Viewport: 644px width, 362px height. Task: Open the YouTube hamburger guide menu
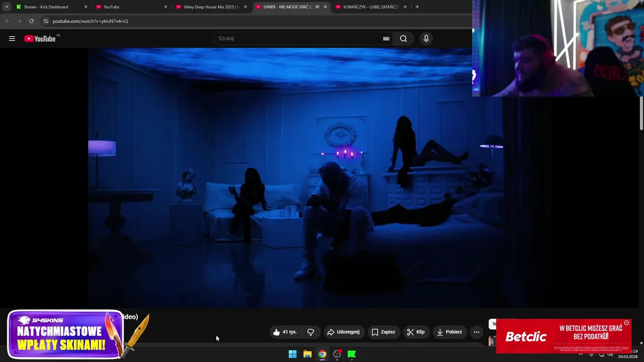[x=12, y=39]
